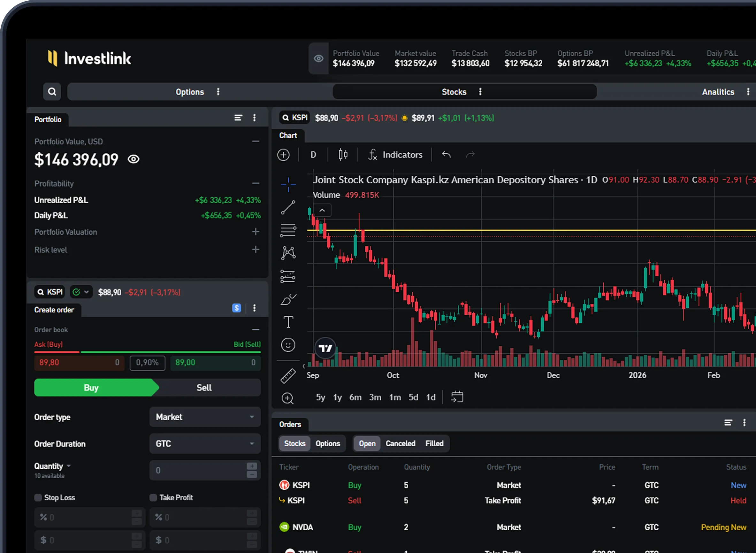
Task: Select the Chart tab
Action: pos(288,135)
